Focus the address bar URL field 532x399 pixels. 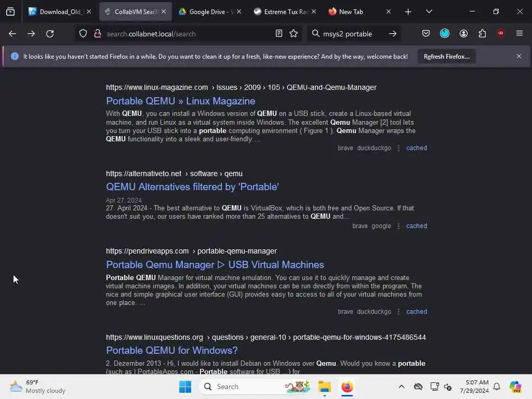pos(188,34)
